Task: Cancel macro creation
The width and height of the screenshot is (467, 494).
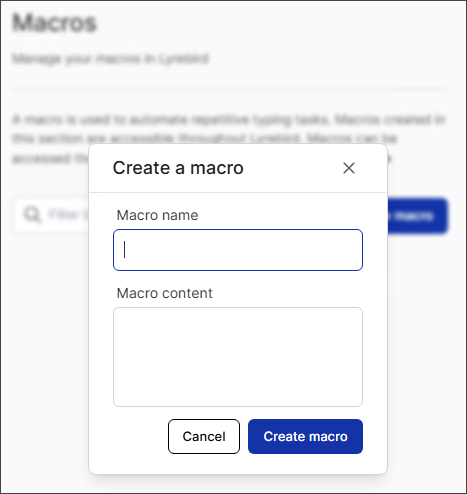Action: coord(204,436)
